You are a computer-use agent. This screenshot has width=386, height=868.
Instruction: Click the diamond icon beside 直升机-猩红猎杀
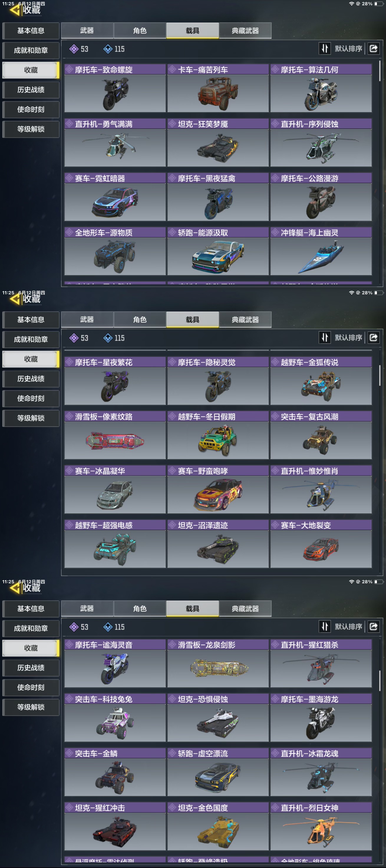[276, 645]
